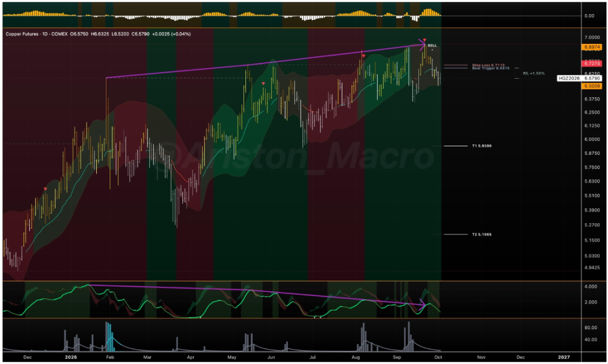Click the orange 6.8974 price tag

tap(592, 47)
